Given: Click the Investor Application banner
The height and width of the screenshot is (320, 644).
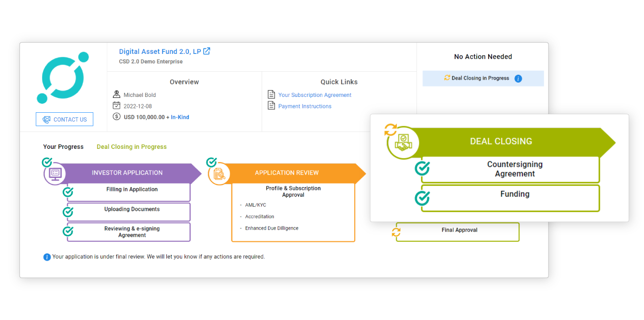Looking at the screenshot, I should 127,173.
